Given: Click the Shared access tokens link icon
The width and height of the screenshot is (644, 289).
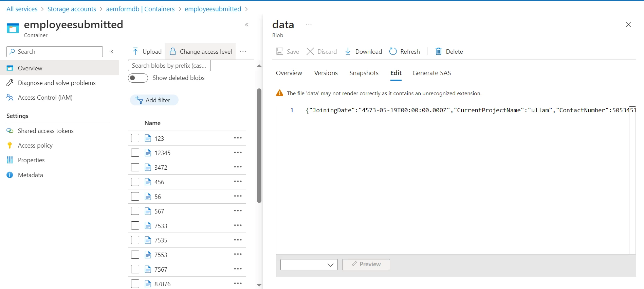Looking at the screenshot, I should [10, 131].
